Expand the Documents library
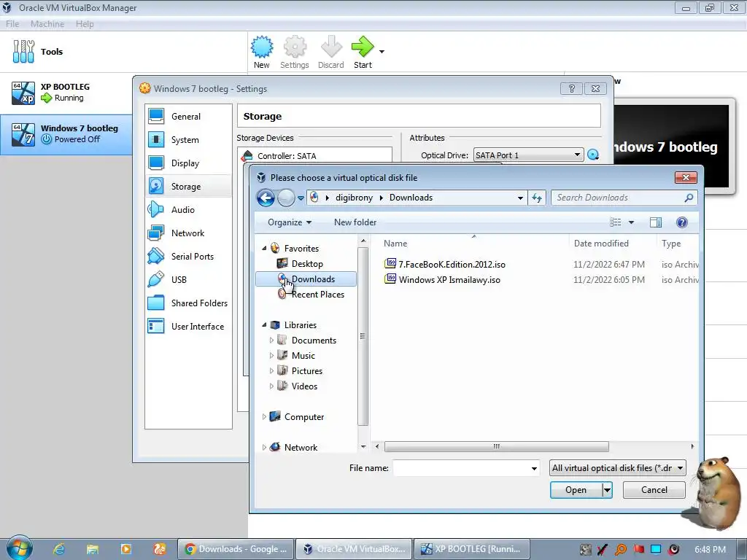 point(271,340)
